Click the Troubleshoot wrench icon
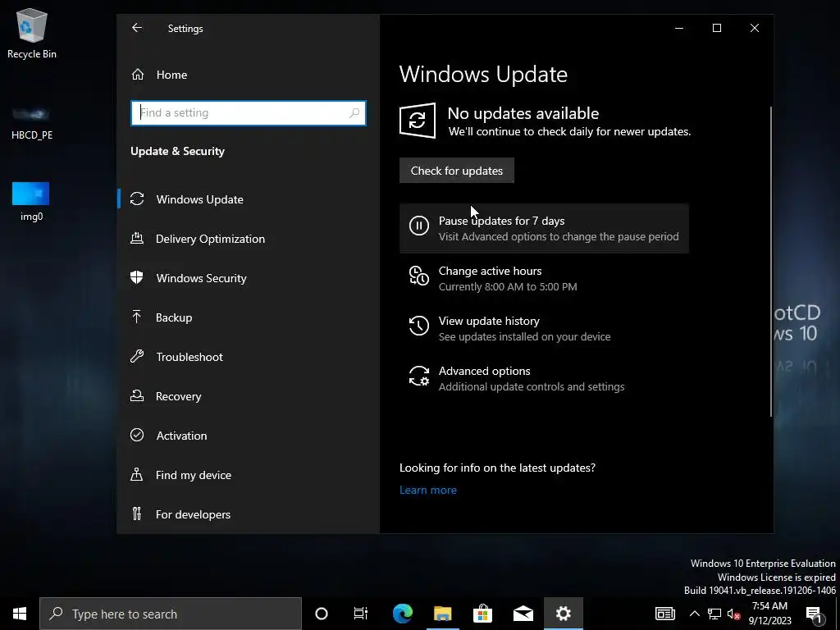This screenshot has width=840, height=630. pos(137,356)
